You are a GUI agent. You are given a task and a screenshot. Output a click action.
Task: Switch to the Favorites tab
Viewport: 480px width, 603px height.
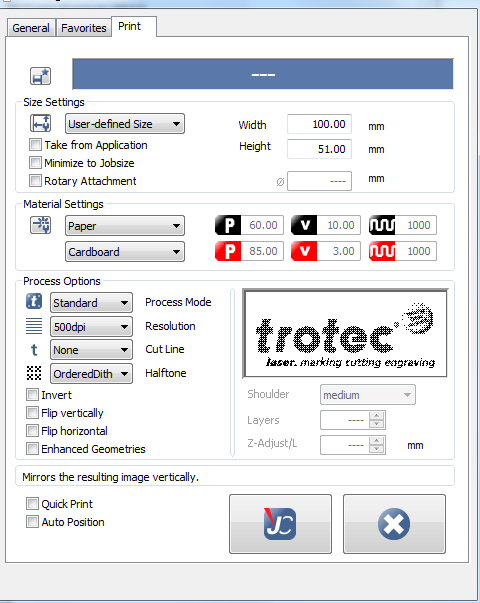(84, 28)
